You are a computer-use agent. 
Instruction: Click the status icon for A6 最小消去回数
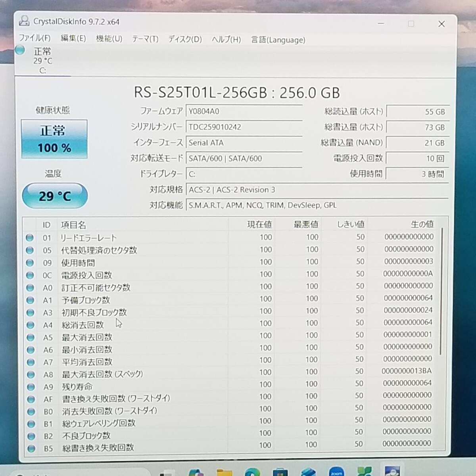tap(30, 350)
